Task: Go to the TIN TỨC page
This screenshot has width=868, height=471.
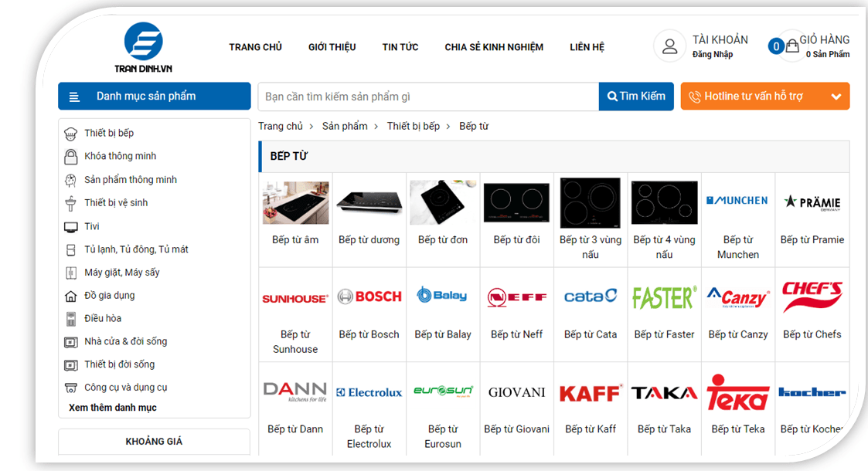Action: tap(400, 47)
